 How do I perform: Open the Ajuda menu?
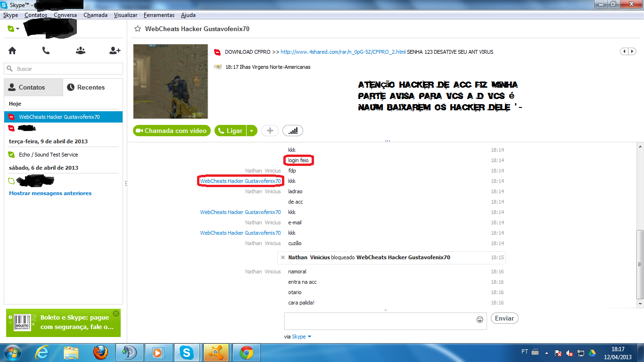(x=188, y=15)
